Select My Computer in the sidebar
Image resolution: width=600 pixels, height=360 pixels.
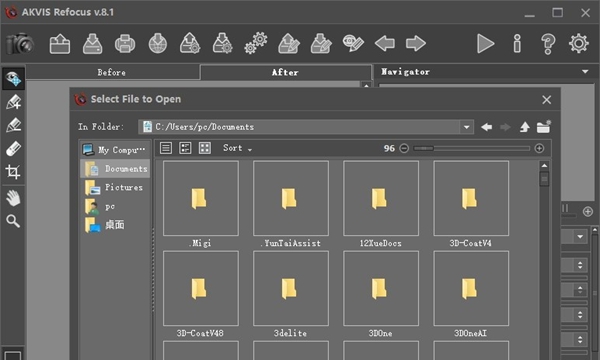(114, 150)
